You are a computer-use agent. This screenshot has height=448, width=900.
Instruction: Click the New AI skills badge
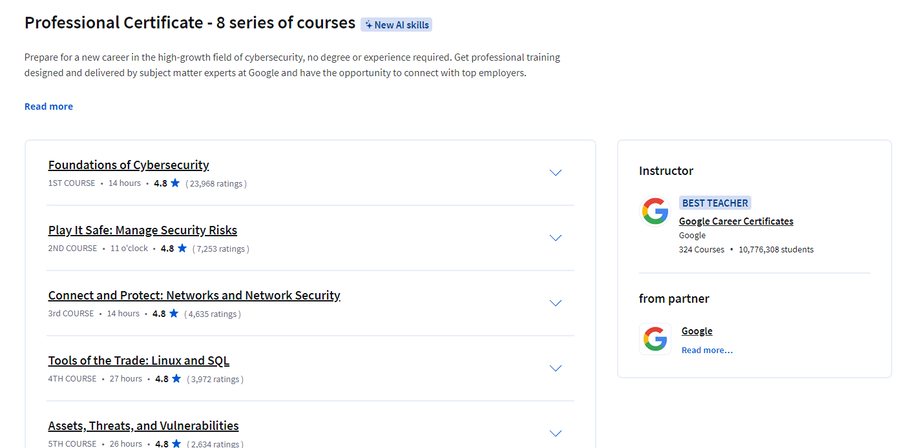tap(396, 25)
